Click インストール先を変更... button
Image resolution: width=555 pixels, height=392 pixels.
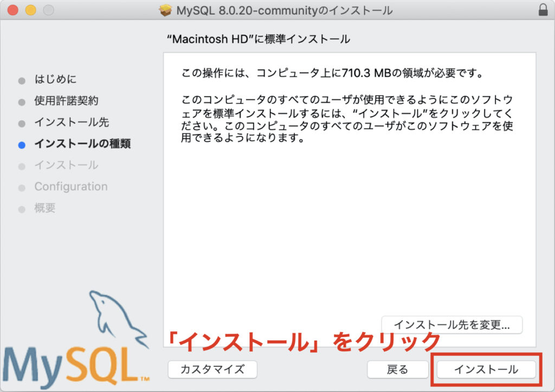click(x=451, y=324)
